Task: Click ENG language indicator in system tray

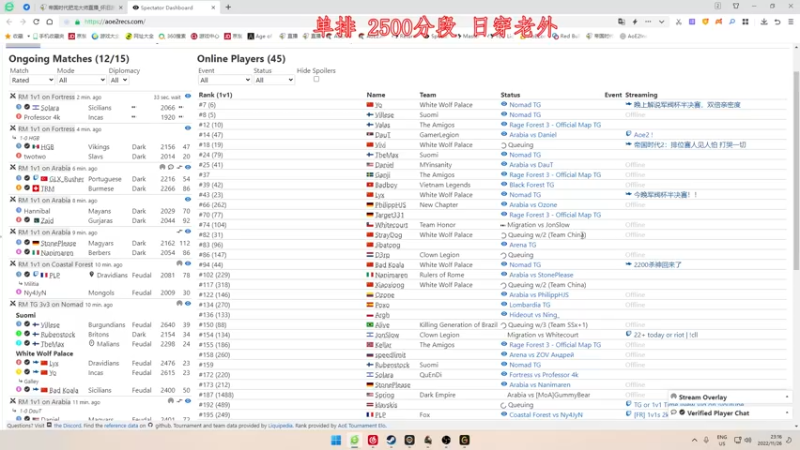Action: pyautogui.click(x=721, y=440)
